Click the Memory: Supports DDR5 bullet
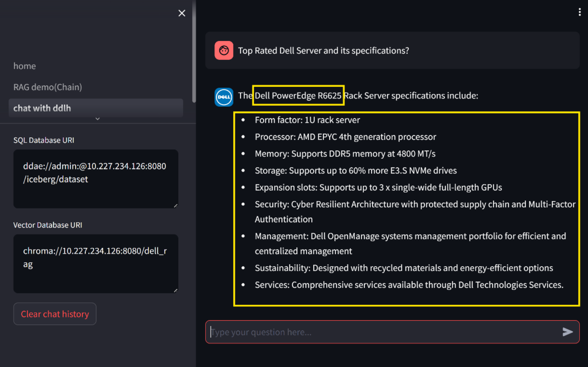Image resolution: width=588 pixels, height=367 pixels. [345, 154]
